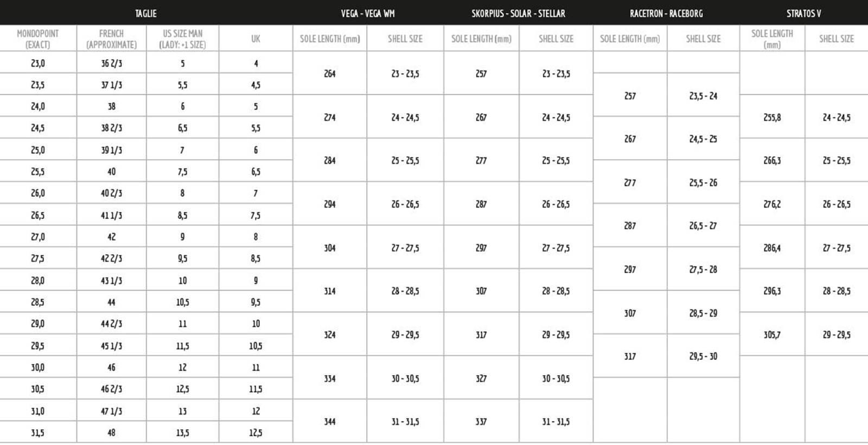Select Vega shell size 27 - 27,5
This screenshot has height=445, width=868.
click(405, 248)
